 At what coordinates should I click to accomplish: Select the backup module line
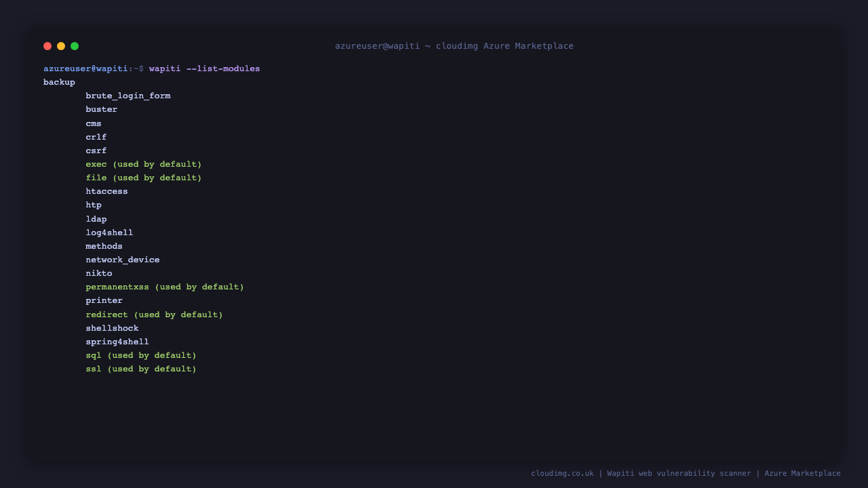[59, 82]
